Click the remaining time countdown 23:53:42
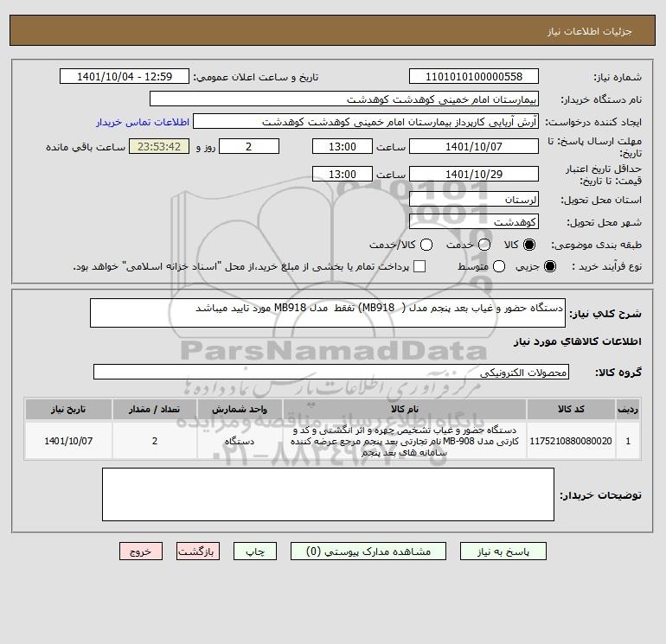 (x=159, y=146)
